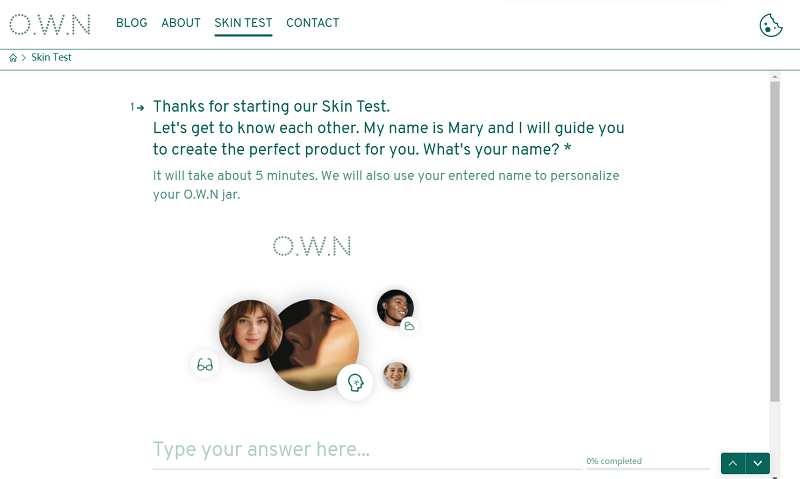Click the Skin Test breadcrumb link
The height and width of the screenshot is (479, 800).
pos(51,58)
